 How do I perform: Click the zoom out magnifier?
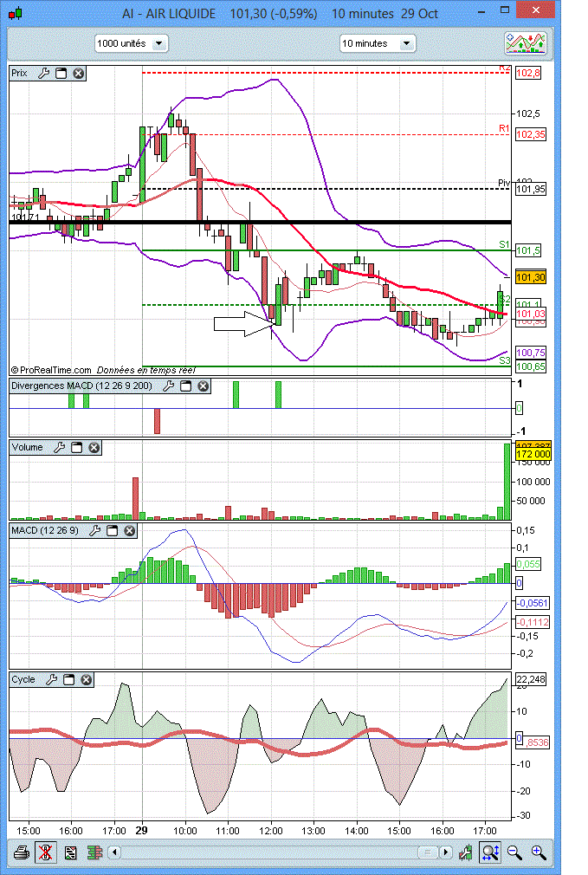click(514, 852)
